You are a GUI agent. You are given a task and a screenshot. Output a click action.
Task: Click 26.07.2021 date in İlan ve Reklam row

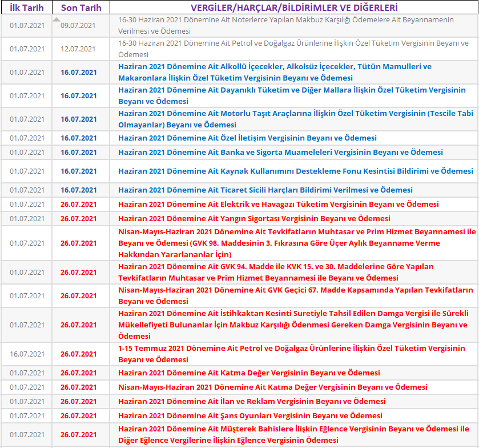[79, 402]
